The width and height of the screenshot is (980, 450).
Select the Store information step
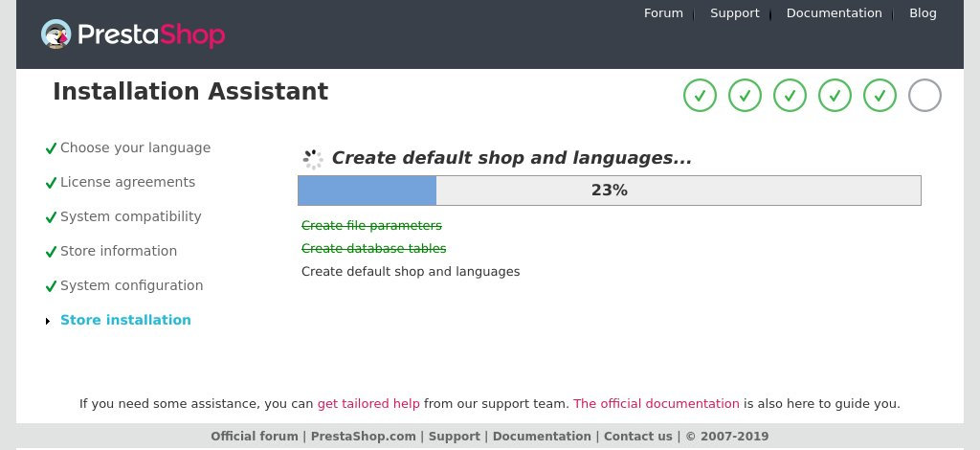coord(118,251)
